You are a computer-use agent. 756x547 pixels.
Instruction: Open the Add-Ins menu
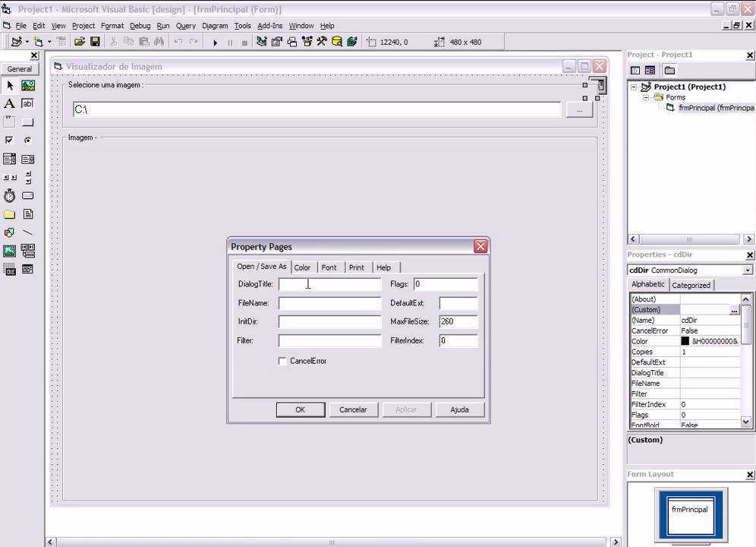(x=270, y=26)
